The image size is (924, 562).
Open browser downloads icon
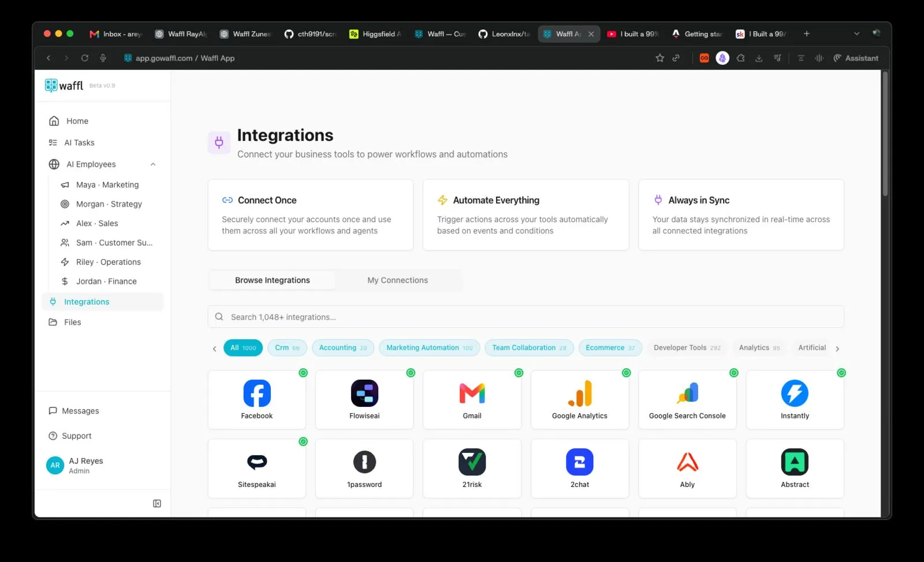pos(759,58)
